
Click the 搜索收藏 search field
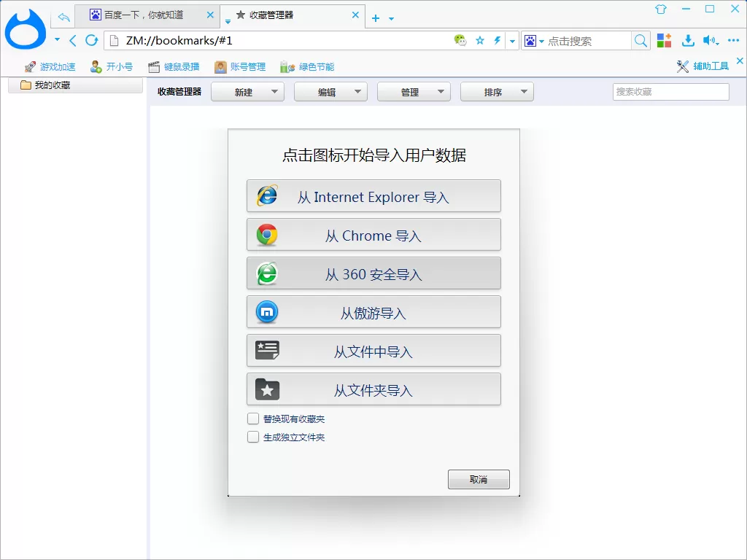pos(671,92)
